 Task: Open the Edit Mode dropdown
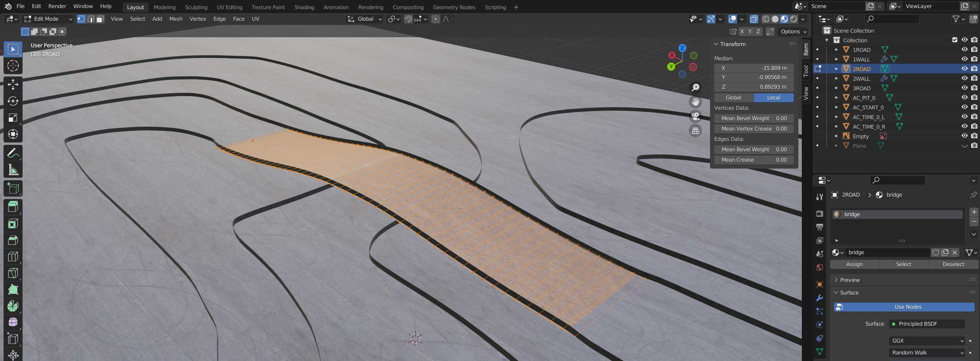(48, 19)
